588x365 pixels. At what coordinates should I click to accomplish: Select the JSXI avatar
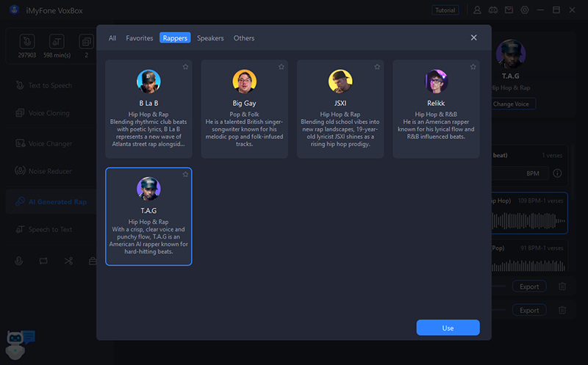point(340,81)
